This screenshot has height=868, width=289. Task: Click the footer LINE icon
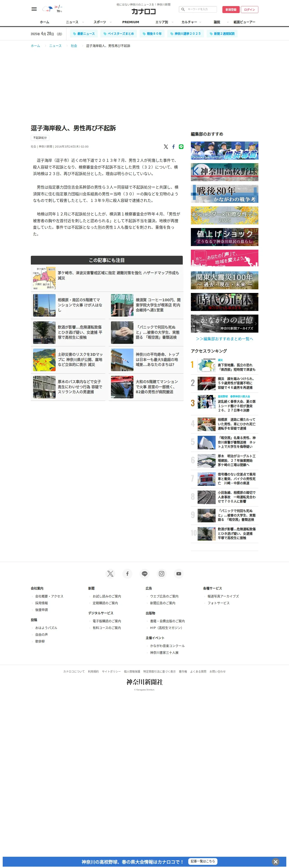[144, 573]
